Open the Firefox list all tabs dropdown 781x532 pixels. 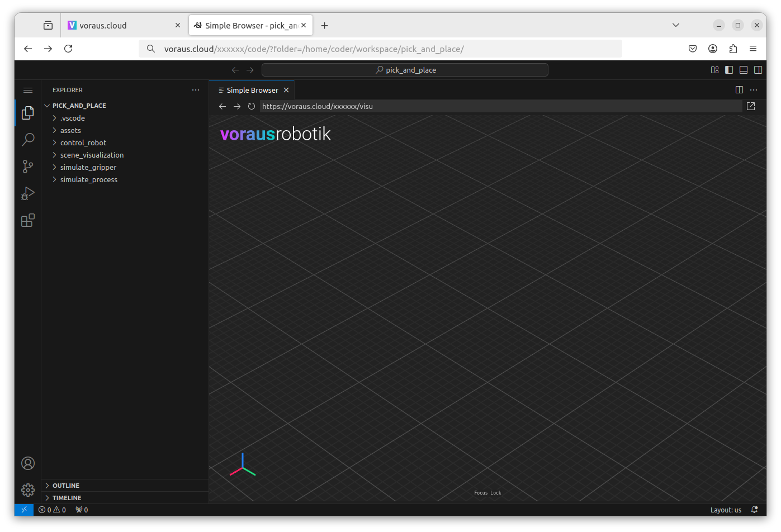point(676,25)
